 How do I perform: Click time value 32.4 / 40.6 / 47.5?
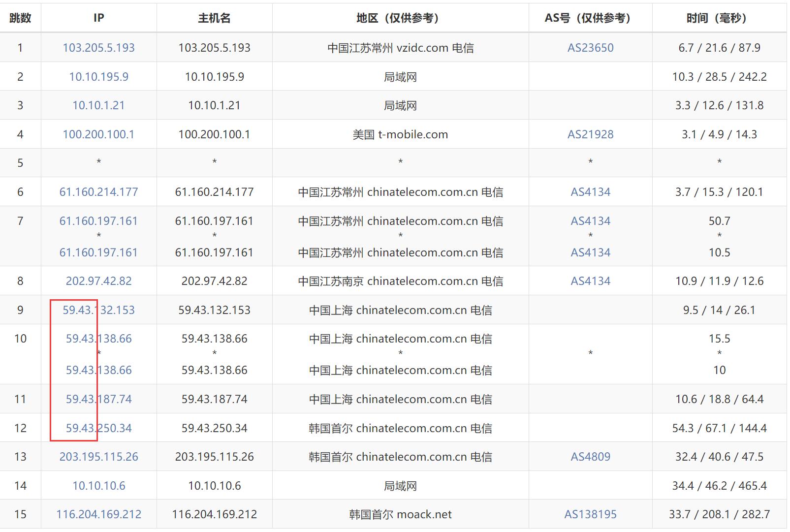[719, 457]
